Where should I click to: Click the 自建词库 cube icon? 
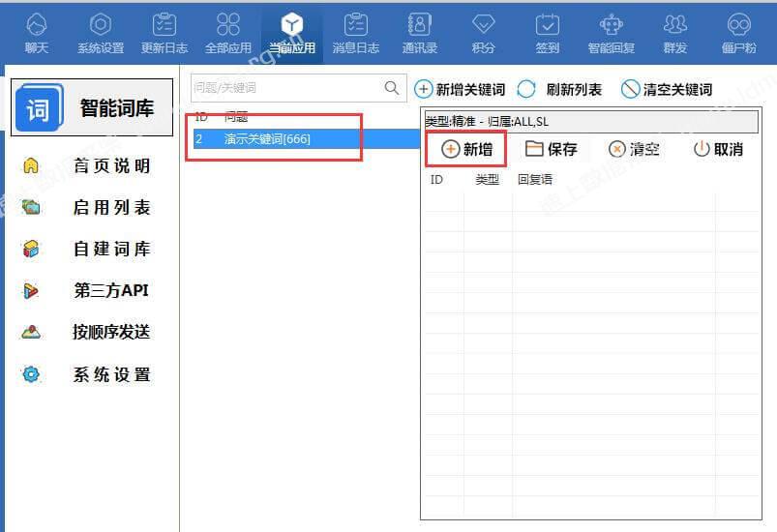[x=31, y=249]
